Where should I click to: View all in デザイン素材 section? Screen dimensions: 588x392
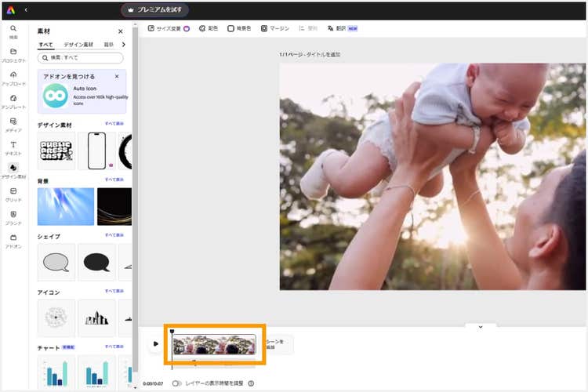click(114, 124)
